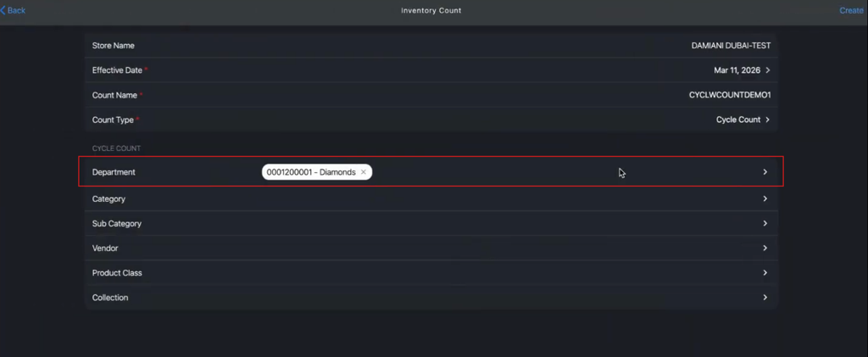Remove the Diamonds department chip with its x icon
The width and height of the screenshot is (868, 357).
[x=364, y=172]
